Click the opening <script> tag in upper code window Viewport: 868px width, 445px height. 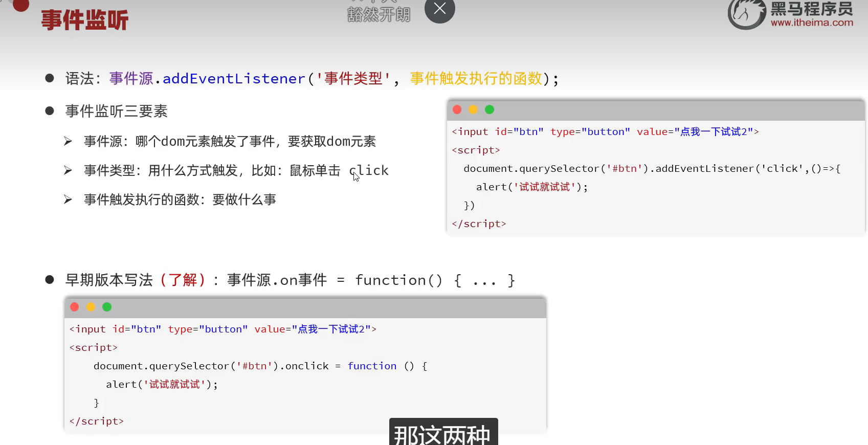tap(476, 150)
